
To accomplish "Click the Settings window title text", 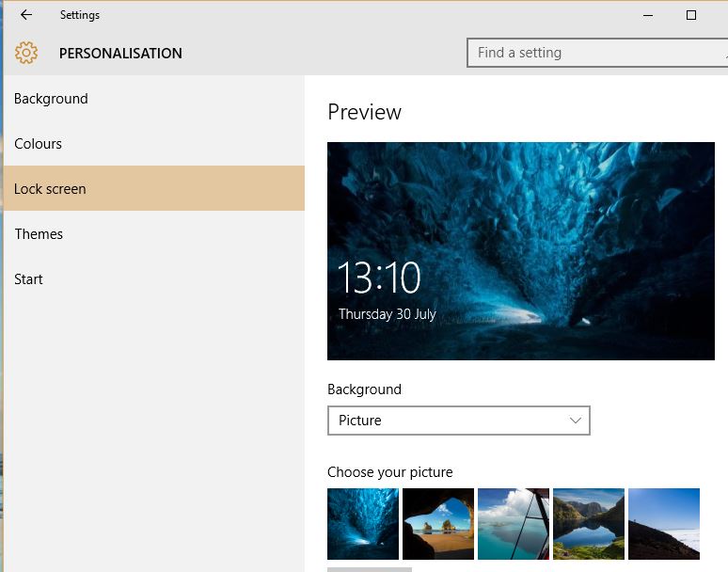I will click(80, 15).
